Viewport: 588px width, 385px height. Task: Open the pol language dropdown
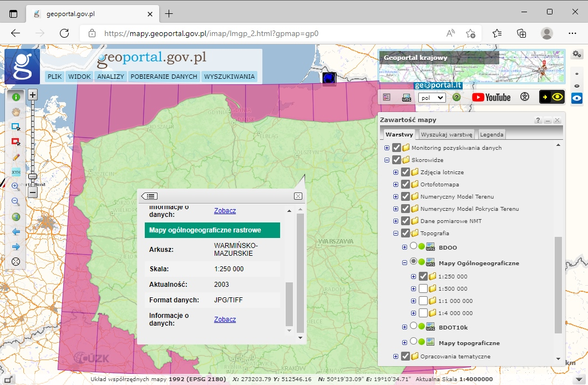(432, 97)
